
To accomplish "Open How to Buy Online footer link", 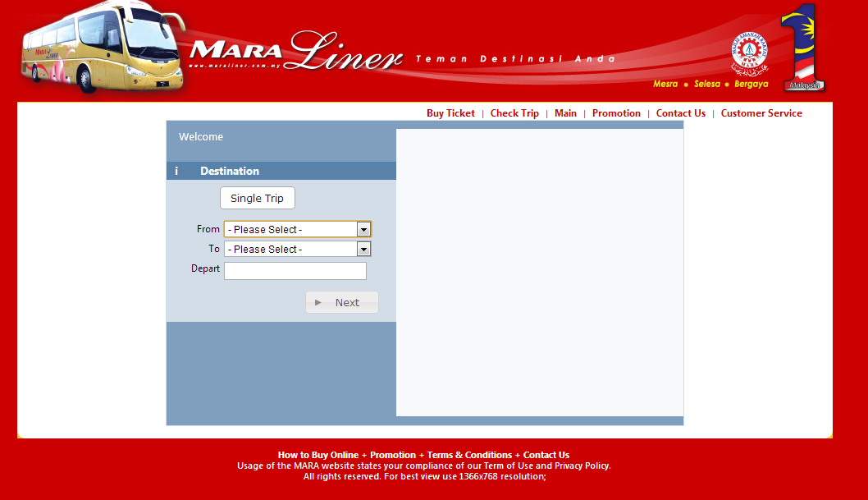I will click(318, 455).
